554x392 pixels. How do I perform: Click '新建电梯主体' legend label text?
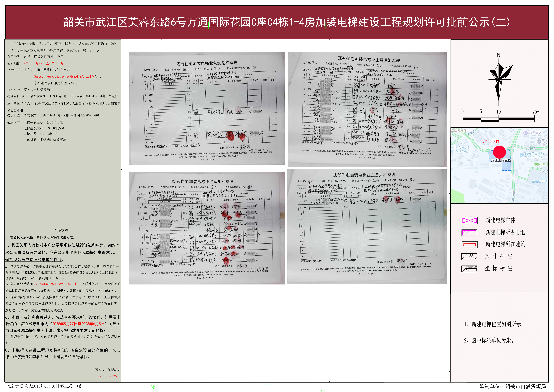500,220
